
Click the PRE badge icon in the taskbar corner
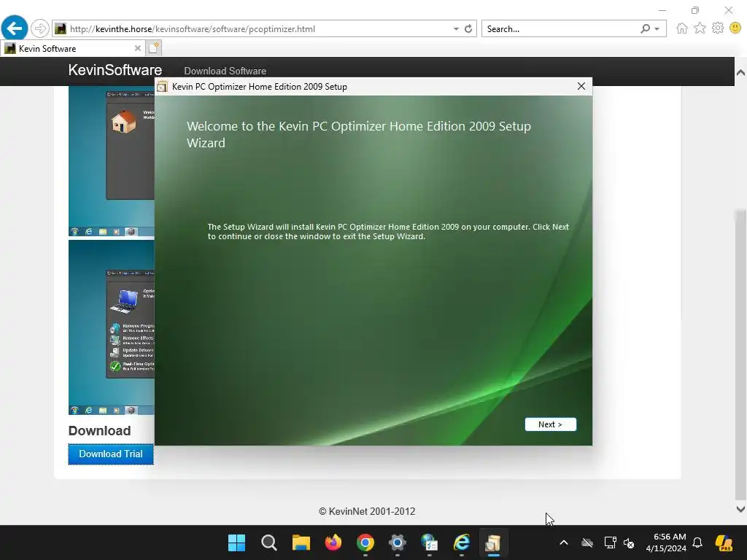coord(724,542)
